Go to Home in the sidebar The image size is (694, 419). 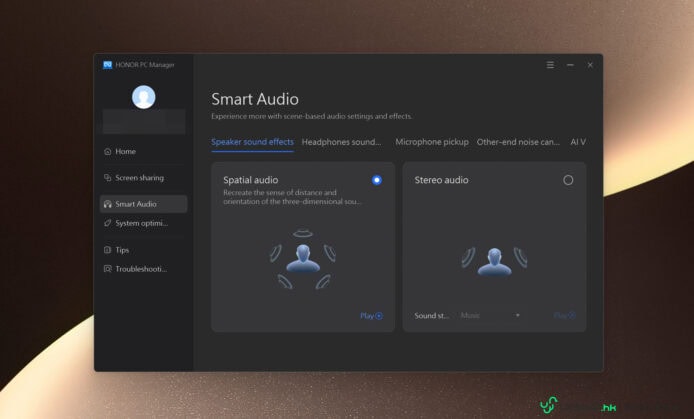click(x=143, y=151)
